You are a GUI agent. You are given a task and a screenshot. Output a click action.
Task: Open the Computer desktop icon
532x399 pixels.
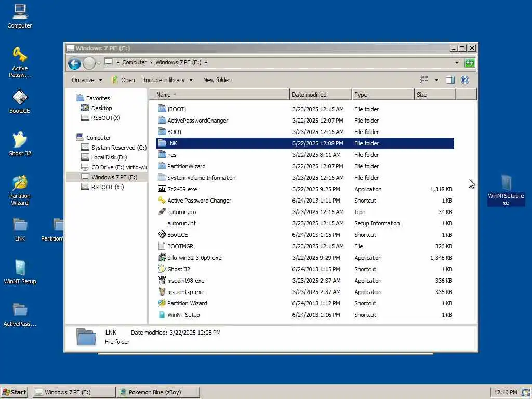pyautogui.click(x=20, y=16)
